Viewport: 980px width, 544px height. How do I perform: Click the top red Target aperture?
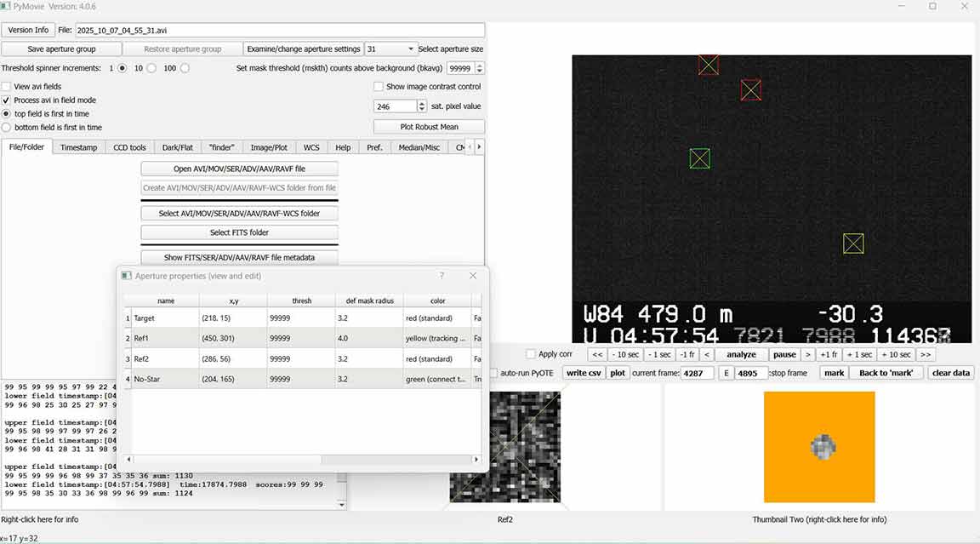point(708,65)
